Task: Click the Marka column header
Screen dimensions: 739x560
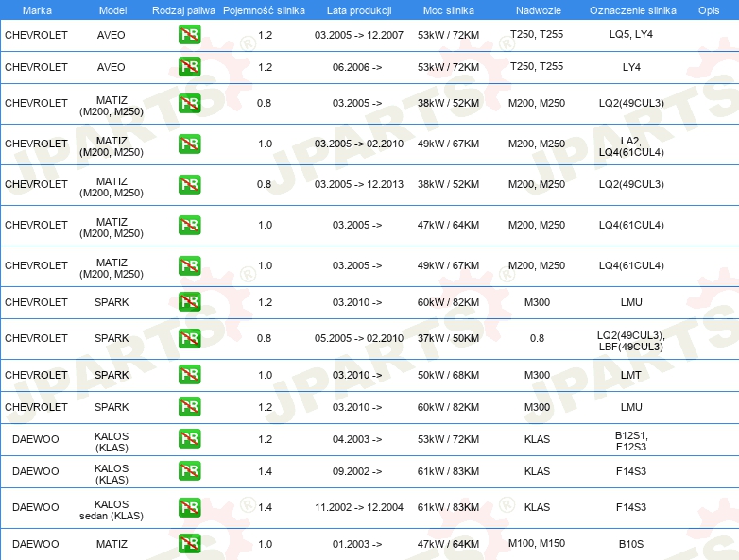Action: (37, 10)
